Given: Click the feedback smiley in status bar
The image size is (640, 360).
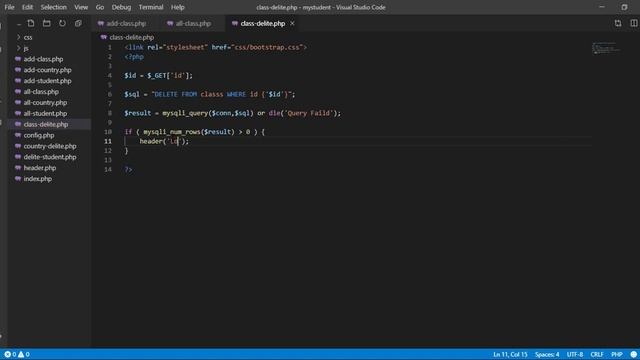Looking at the screenshot, I should 633,354.
